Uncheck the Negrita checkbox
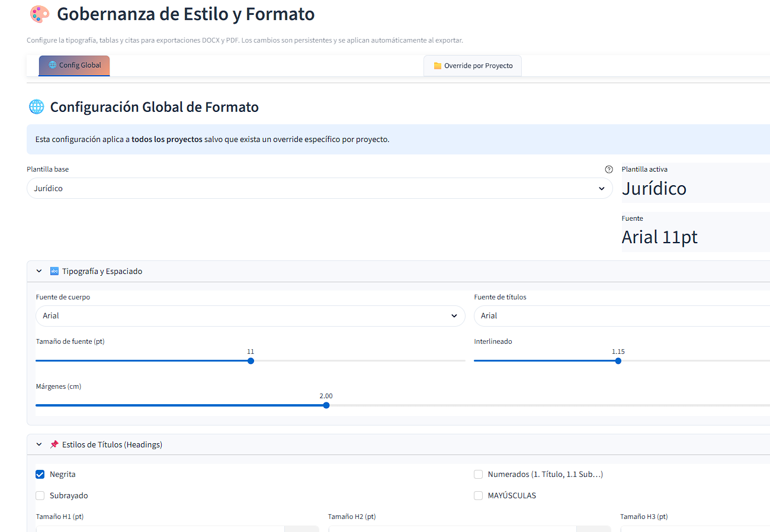The height and width of the screenshot is (532, 770). pos(40,474)
